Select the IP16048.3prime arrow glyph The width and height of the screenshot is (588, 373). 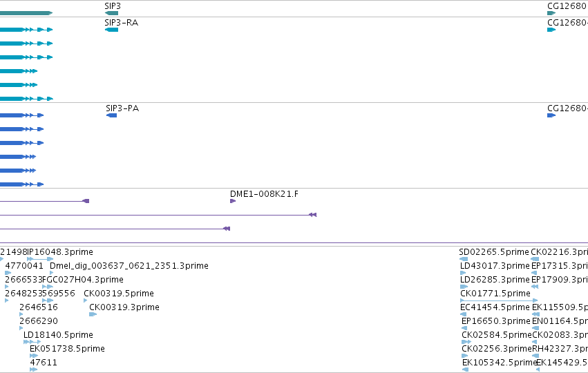pyautogui.click(x=40, y=259)
